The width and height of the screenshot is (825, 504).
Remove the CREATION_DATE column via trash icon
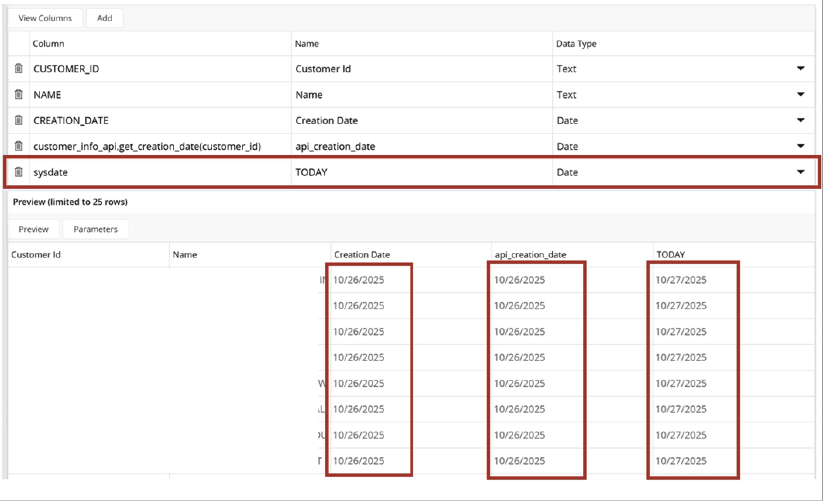pyautogui.click(x=18, y=120)
